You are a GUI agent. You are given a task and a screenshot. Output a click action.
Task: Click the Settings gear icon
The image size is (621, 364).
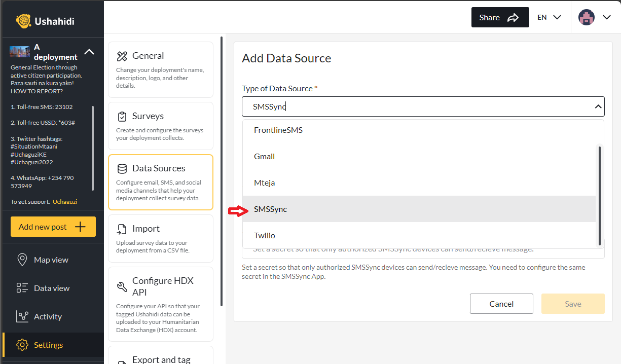click(x=22, y=345)
